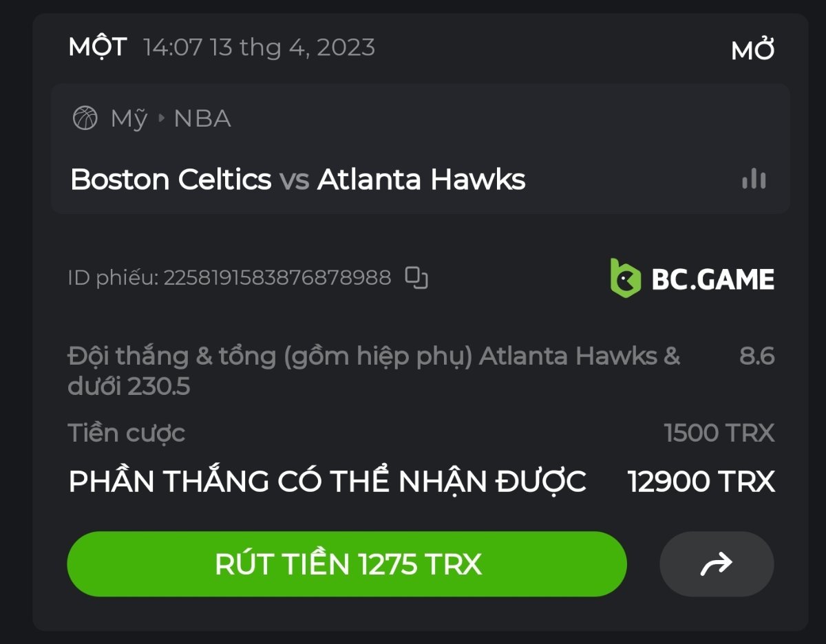This screenshot has width=826, height=644.
Task: Click the 8.6 odds value
Action: point(756,356)
